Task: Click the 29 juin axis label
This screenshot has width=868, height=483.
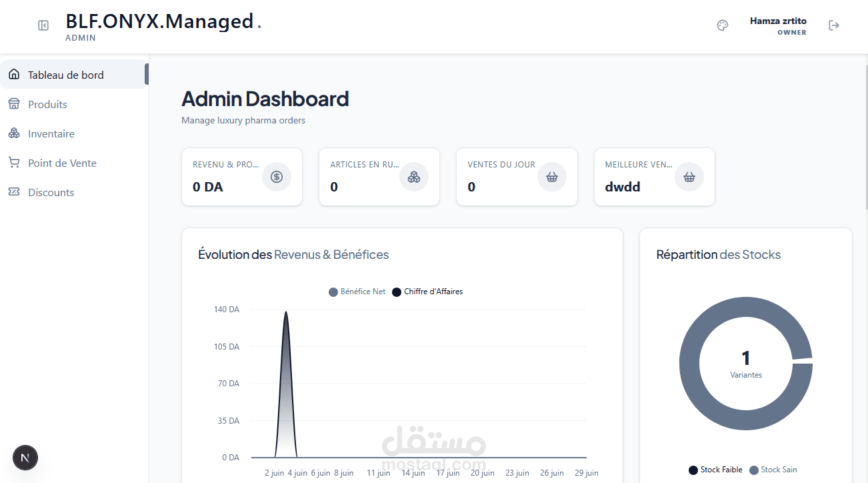Action: pyautogui.click(x=587, y=473)
